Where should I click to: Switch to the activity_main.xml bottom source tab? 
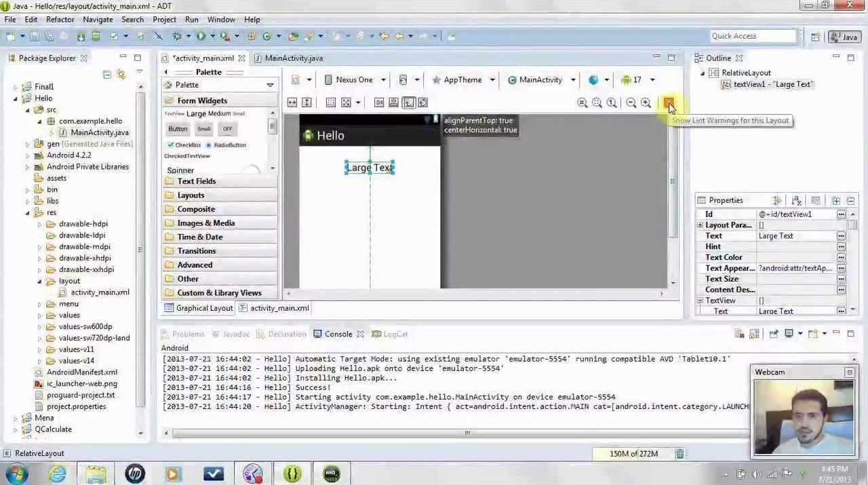[x=279, y=308]
